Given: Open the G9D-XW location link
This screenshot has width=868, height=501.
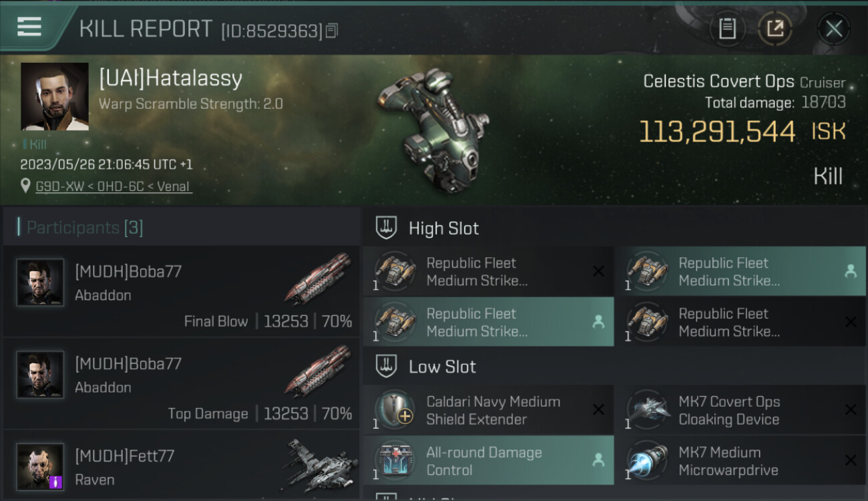Looking at the screenshot, I should tap(114, 186).
